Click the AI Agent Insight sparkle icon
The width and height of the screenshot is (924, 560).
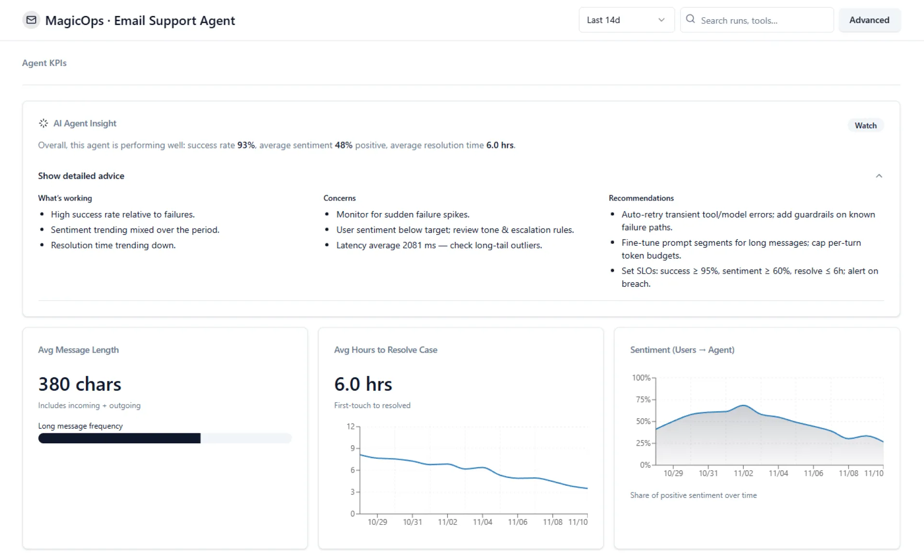[43, 123]
